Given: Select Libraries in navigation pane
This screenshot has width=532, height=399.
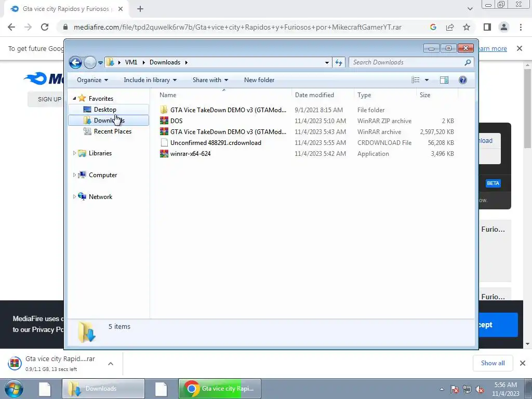Looking at the screenshot, I should pos(100,153).
